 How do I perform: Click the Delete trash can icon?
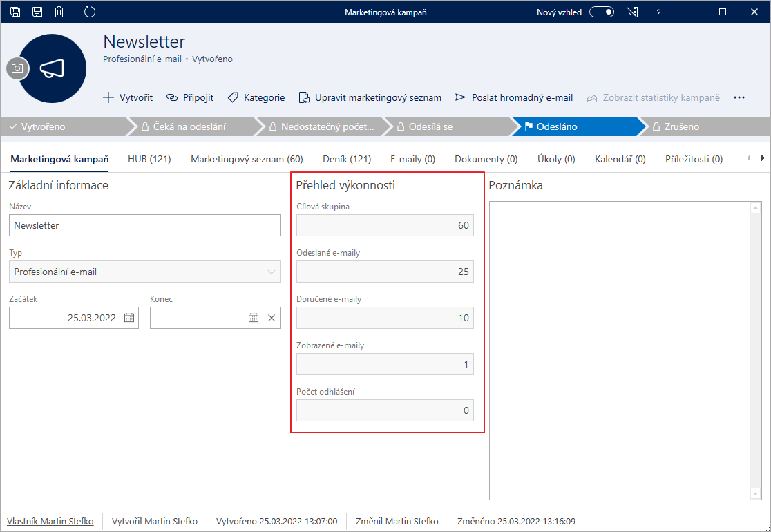point(59,12)
